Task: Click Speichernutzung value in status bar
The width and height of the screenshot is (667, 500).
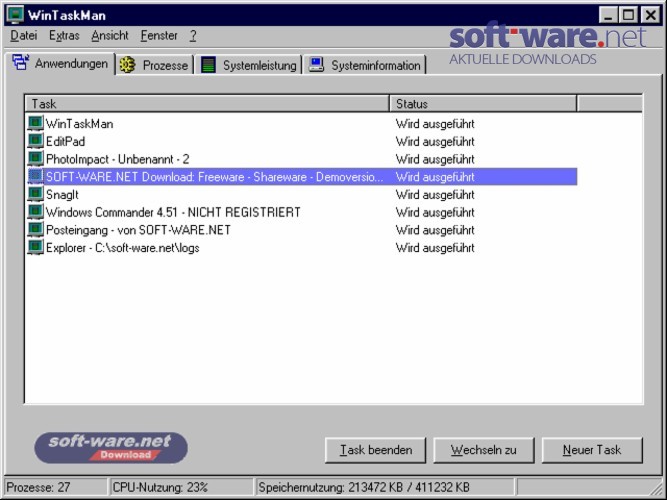Action: click(364, 487)
